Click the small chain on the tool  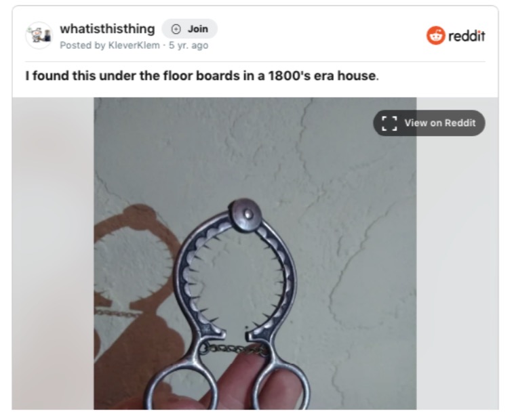pyautogui.click(x=235, y=350)
